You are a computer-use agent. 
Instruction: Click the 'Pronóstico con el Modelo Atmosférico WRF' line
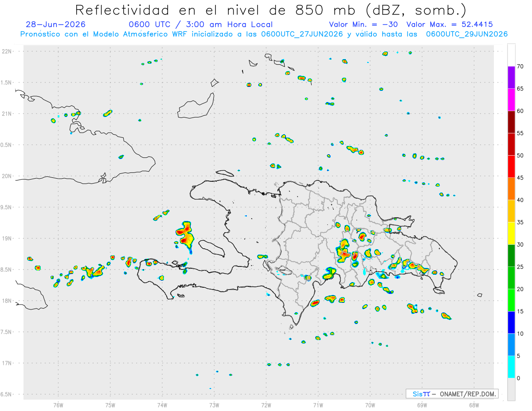point(264,34)
